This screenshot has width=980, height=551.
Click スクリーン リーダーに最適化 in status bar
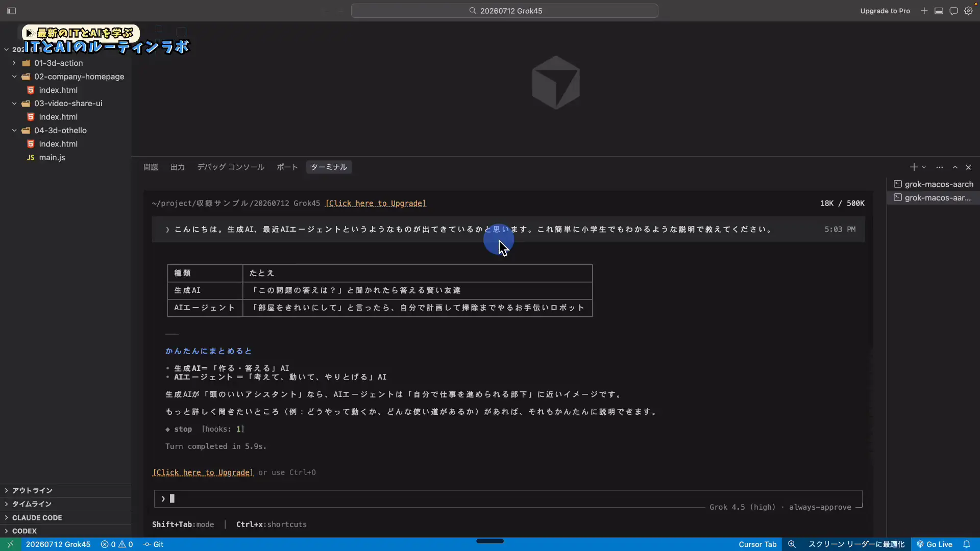(x=856, y=544)
